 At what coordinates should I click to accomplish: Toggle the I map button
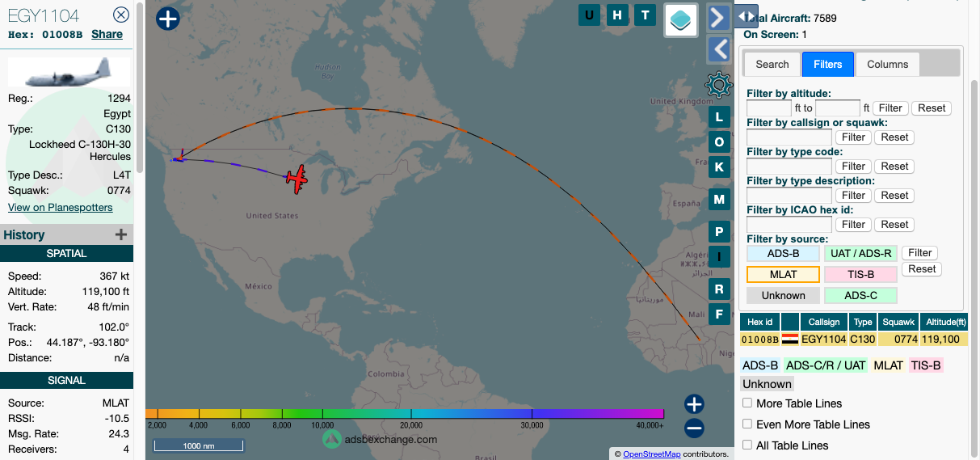pyautogui.click(x=719, y=257)
